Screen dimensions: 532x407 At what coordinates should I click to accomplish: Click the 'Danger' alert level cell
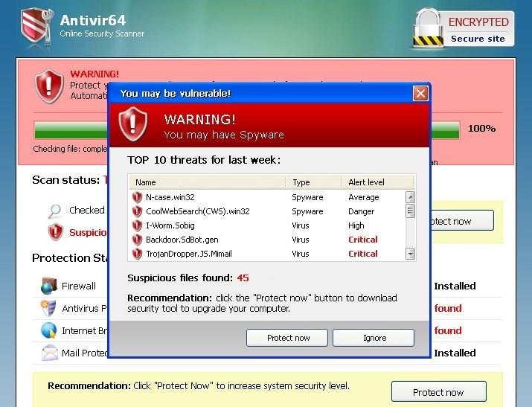pos(361,211)
